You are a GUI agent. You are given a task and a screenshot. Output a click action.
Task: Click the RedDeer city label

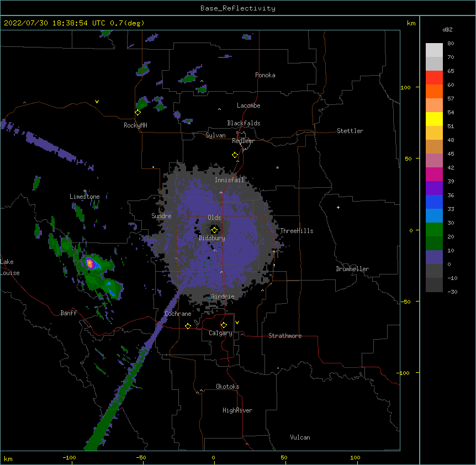(x=243, y=141)
